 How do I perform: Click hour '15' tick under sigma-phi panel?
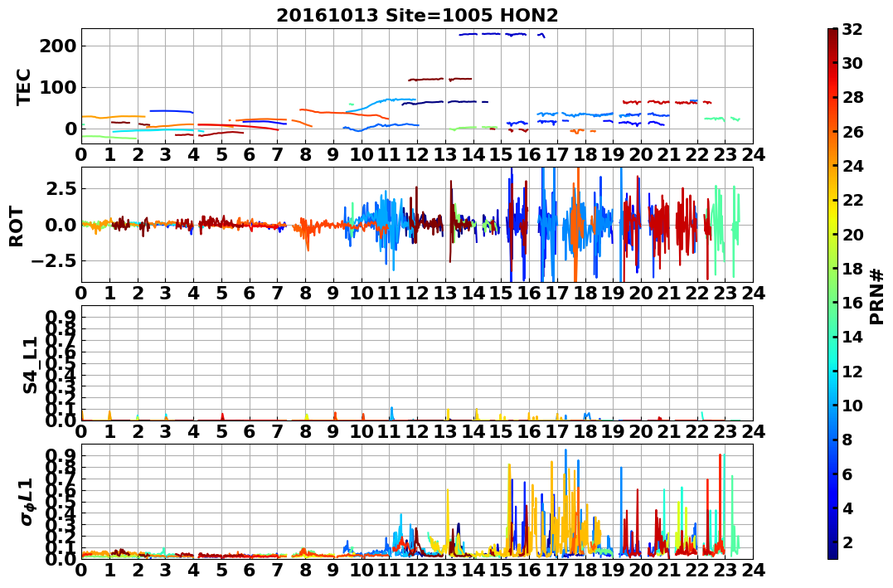point(501,571)
